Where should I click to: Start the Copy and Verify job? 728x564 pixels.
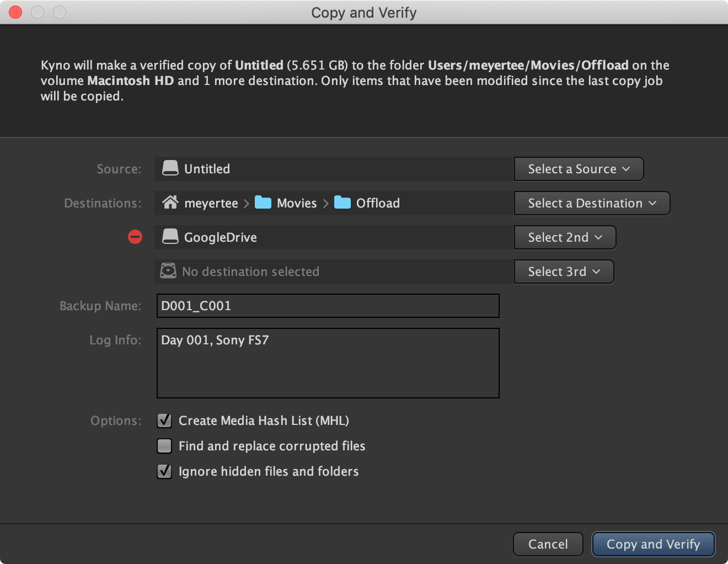coord(654,544)
